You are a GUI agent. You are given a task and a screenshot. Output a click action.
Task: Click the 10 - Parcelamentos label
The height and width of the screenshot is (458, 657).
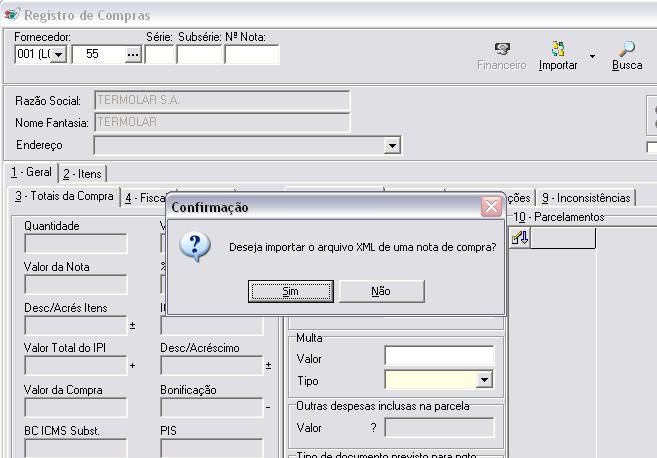(x=559, y=217)
